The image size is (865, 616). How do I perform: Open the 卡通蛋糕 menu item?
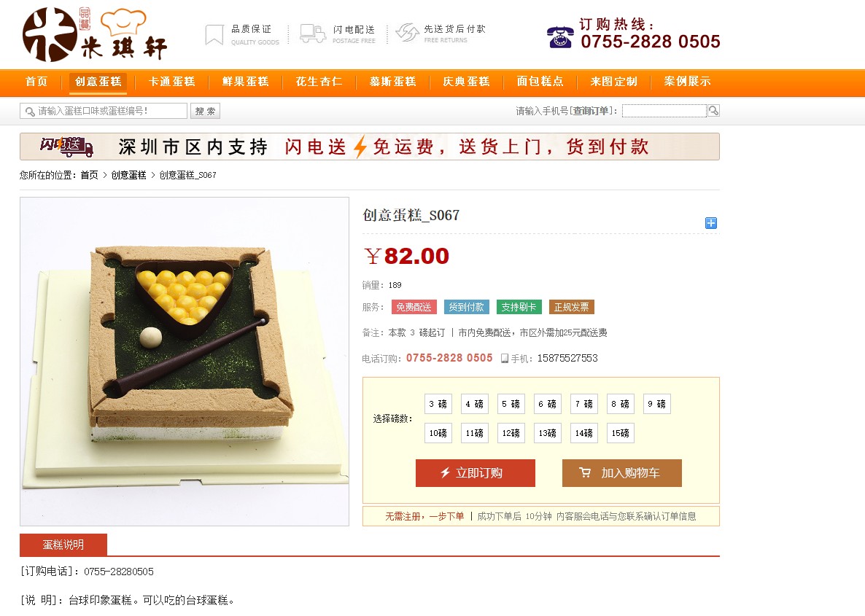pos(172,82)
